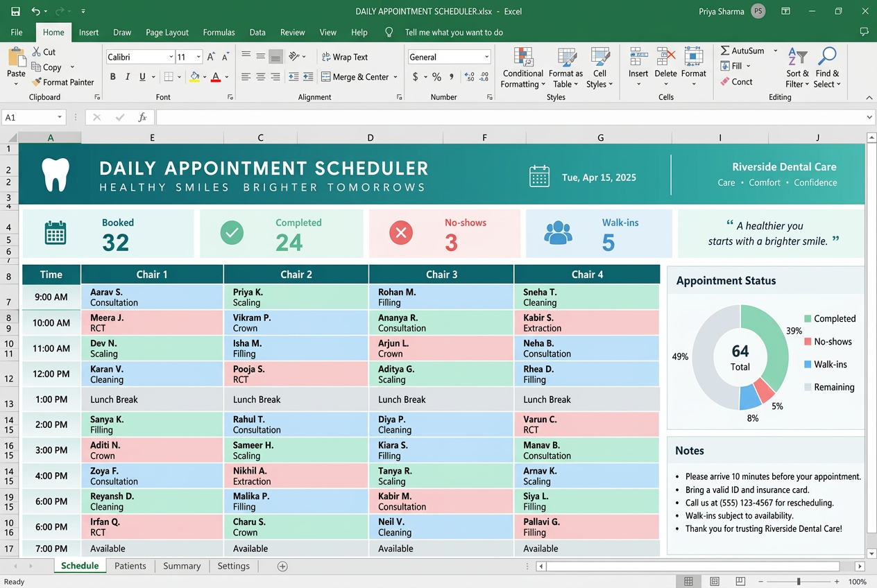Image resolution: width=877 pixels, height=588 pixels.
Task: Toggle Italic formatting
Action: [128, 77]
